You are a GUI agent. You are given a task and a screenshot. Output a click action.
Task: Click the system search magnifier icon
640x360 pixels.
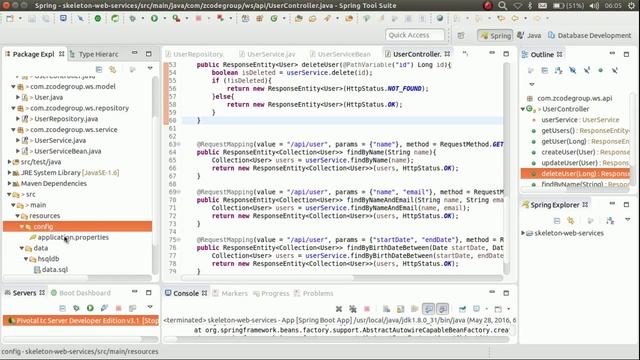(502, 5)
